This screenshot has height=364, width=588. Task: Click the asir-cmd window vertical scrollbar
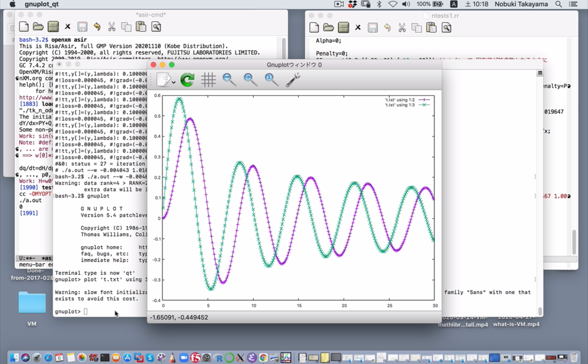tap(284, 48)
